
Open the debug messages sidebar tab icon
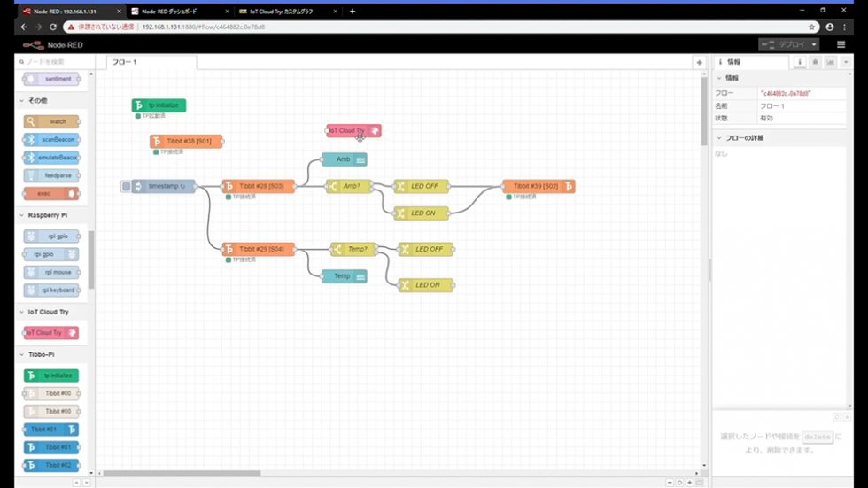pyautogui.click(x=815, y=63)
